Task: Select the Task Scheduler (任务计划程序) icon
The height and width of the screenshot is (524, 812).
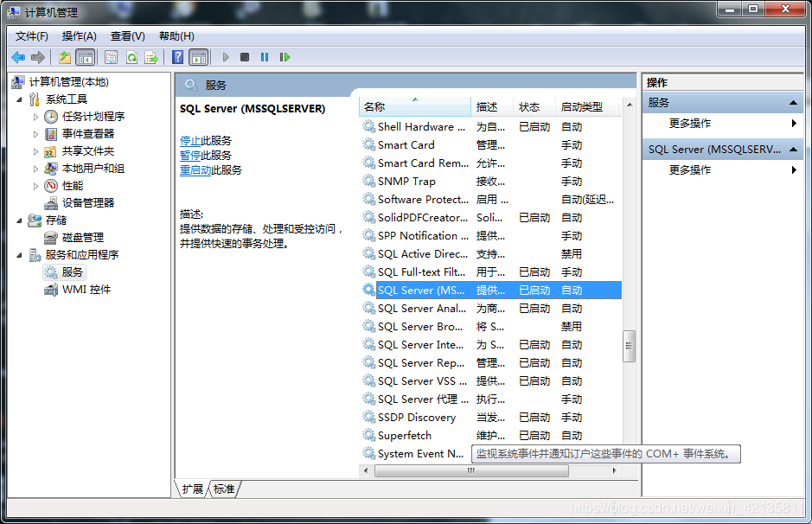Action: 51,117
